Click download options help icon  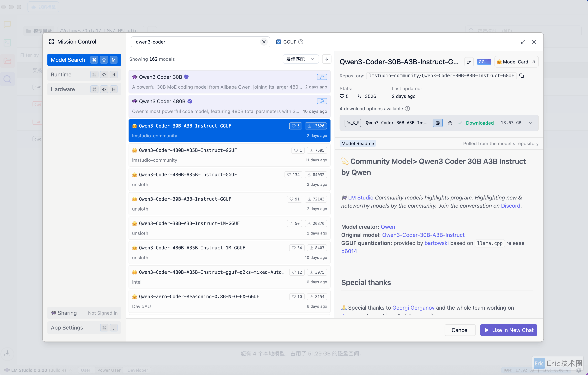tap(407, 109)
